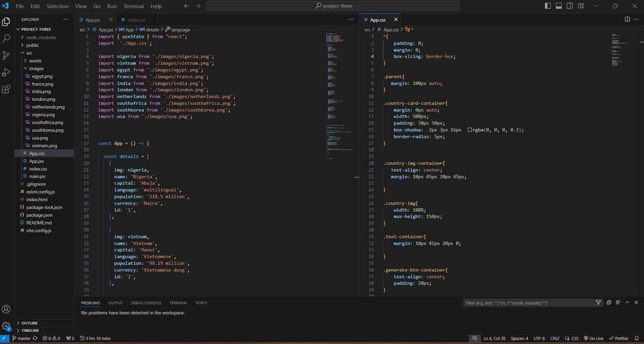Switch to the TERMINAL panel tab
This screenshot has height=344, width=644.
[178, 303]
